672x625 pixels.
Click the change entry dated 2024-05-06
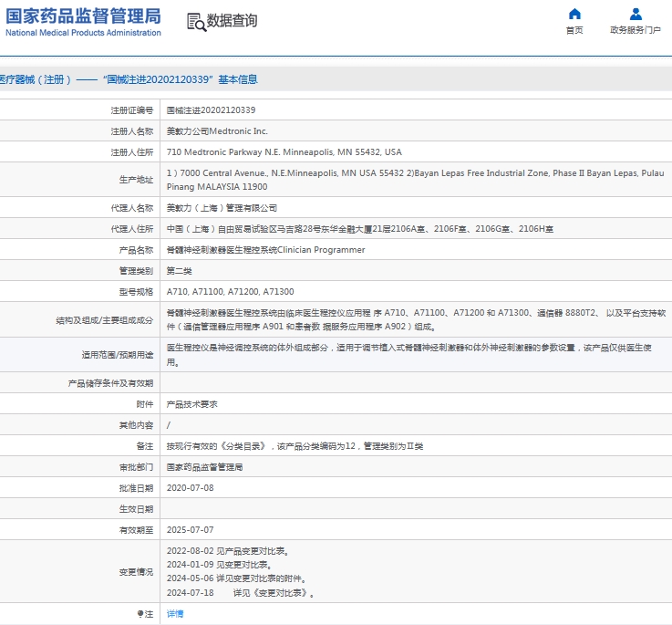click(x=236, y=578)
